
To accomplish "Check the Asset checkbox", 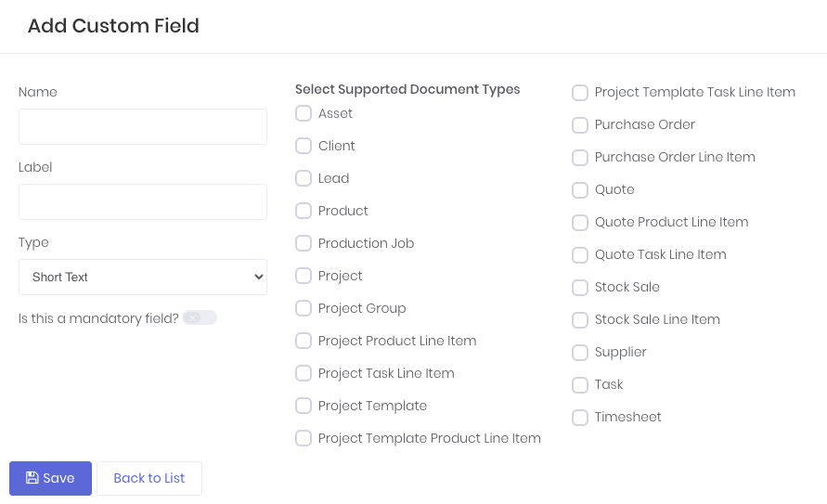I will pos(304,113).
